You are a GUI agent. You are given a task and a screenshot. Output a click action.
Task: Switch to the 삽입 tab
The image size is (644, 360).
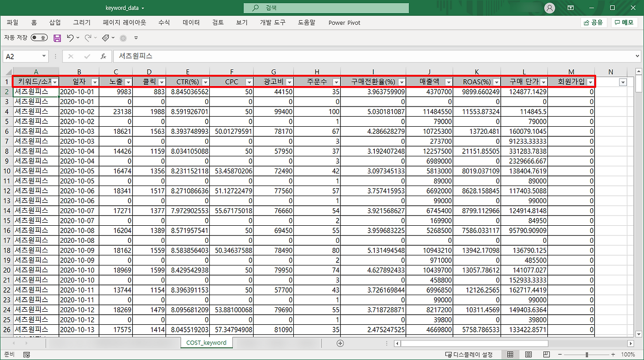[55, 23]
